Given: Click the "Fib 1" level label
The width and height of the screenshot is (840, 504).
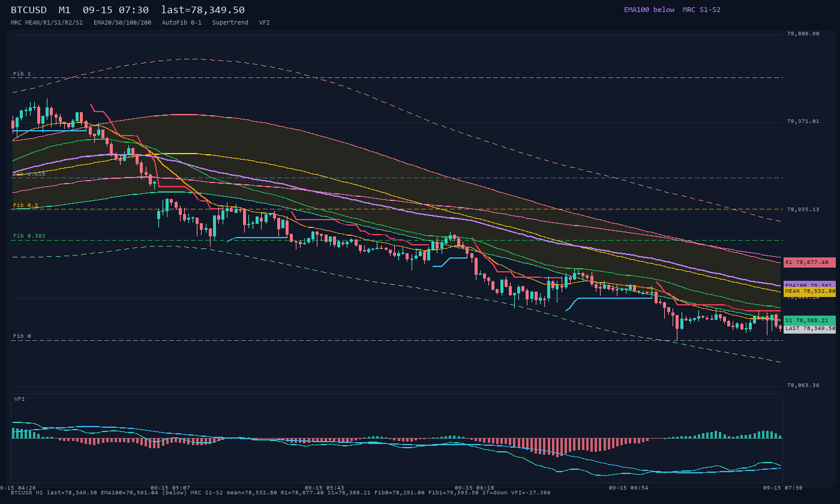Looking at the screenshot, I should [x=22, y=74].
